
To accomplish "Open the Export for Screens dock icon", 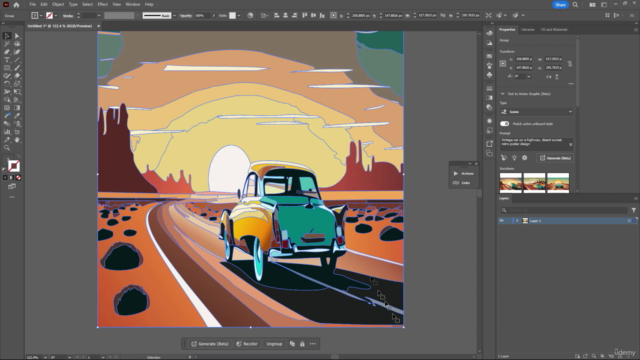I will point(489,144).
